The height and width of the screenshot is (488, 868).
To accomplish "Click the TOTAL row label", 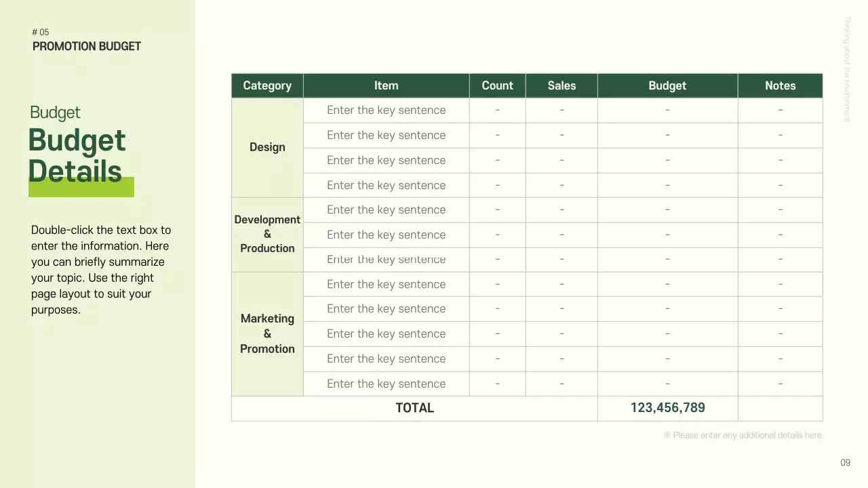I will 415,408.
